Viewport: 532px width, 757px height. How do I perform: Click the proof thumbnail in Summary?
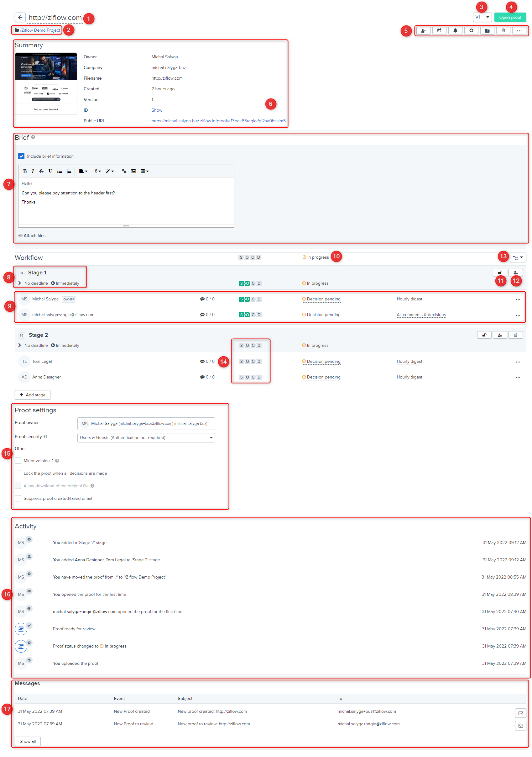click(46, 83)
